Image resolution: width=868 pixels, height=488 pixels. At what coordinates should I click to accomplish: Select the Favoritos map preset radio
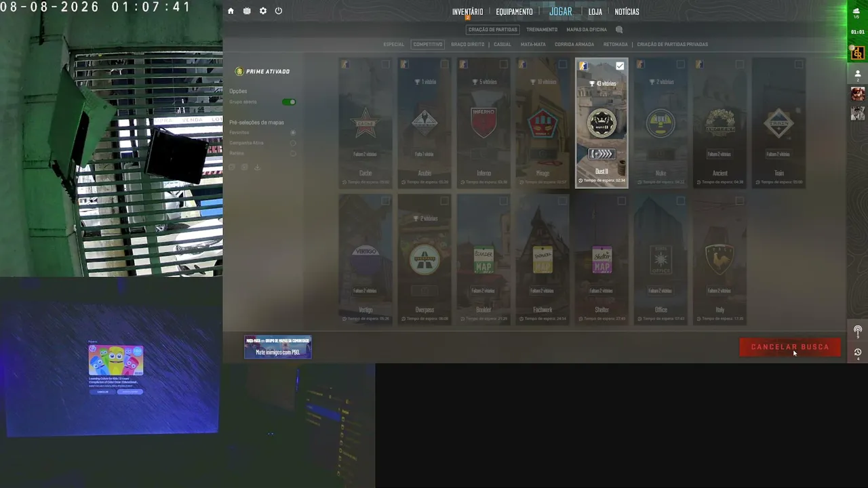(x=293, y=133)
